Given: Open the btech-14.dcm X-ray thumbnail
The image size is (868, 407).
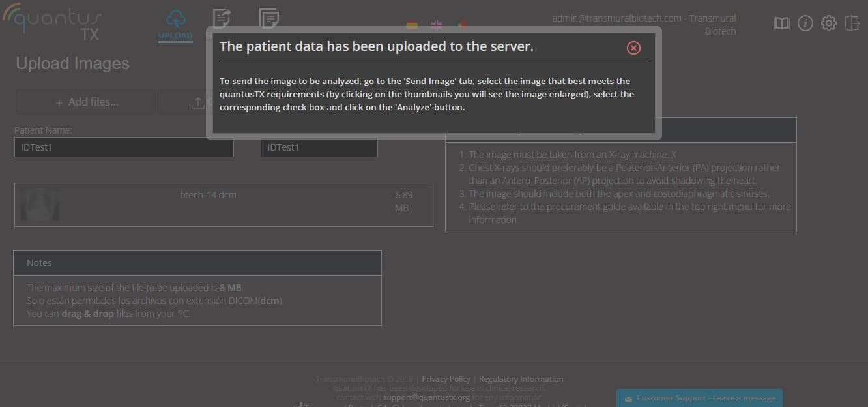Looking at the screenshot, I should coord(39,205).
